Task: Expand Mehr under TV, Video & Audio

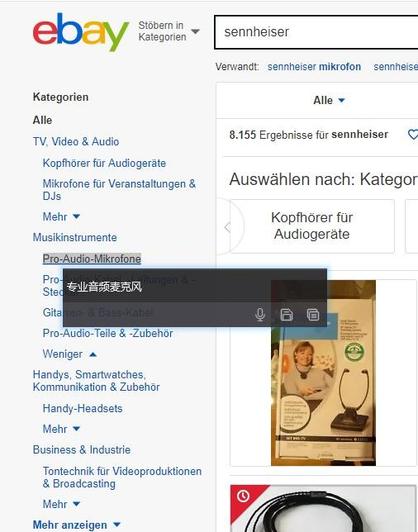Action: [61, 216]
